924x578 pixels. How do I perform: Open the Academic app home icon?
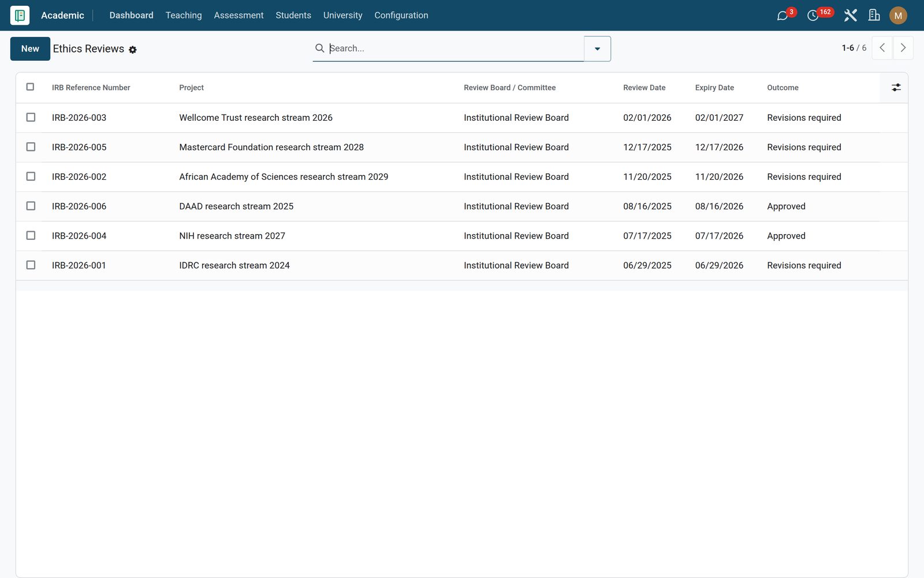pyautogui.click(x=20, y=15)
